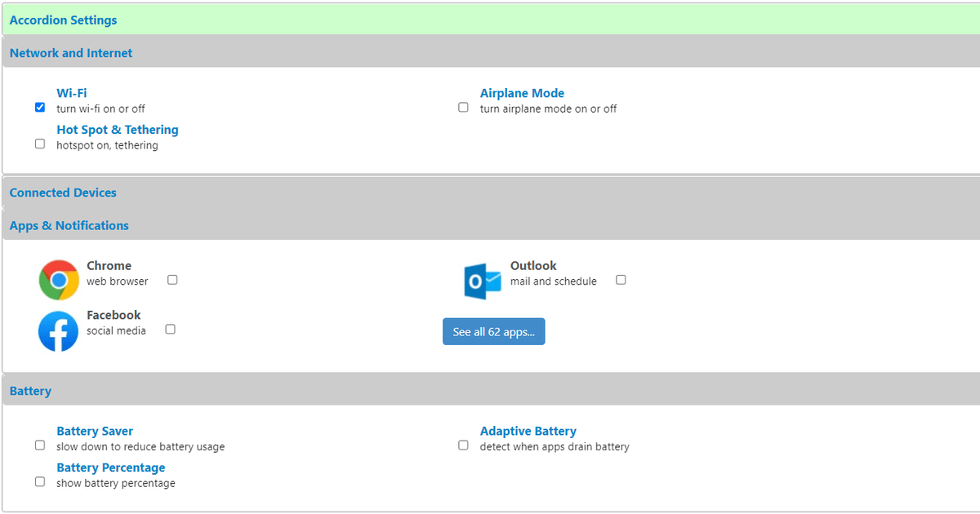Click the Facebook app icon
980x514 pixels.
tap(59, 331)
